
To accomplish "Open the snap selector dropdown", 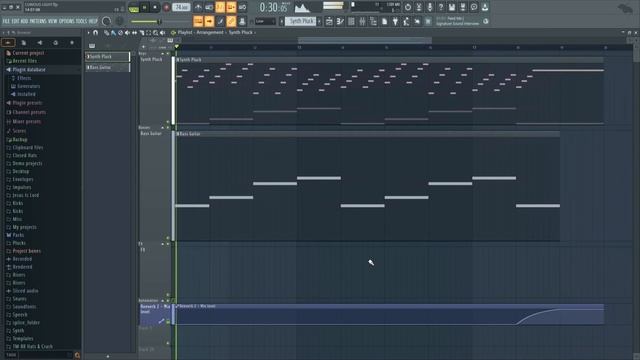I will (x=265, y=21).
